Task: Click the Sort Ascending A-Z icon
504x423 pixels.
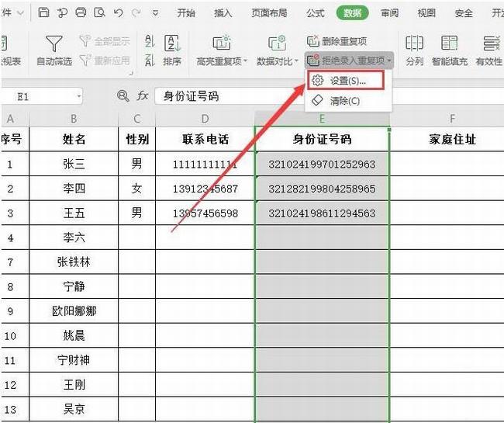Action: (150, 41)
